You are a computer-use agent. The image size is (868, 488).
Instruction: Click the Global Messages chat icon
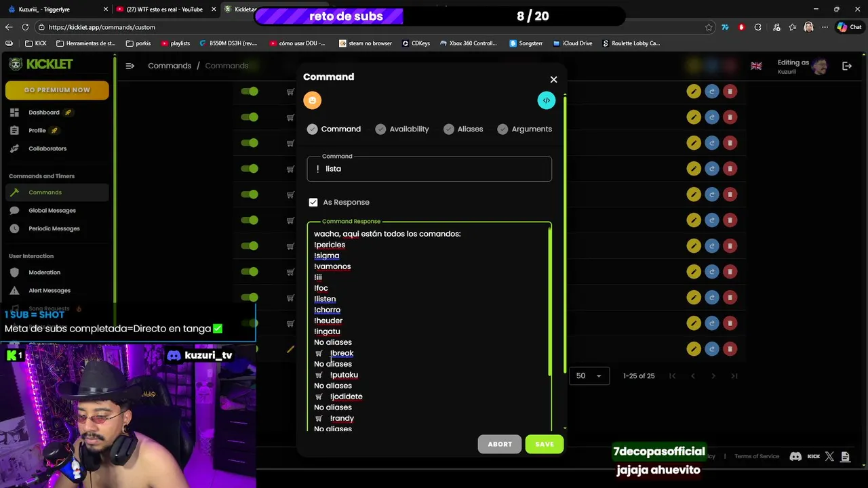(14, 210)
